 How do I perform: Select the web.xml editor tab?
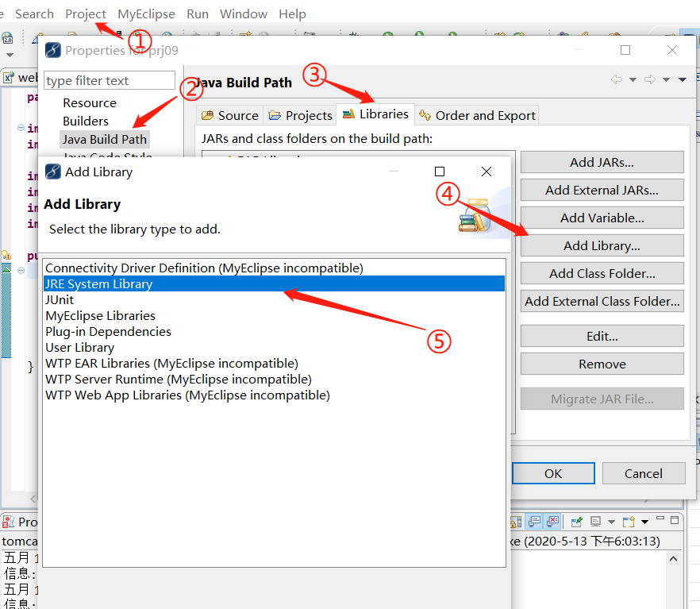click(21, 78)
